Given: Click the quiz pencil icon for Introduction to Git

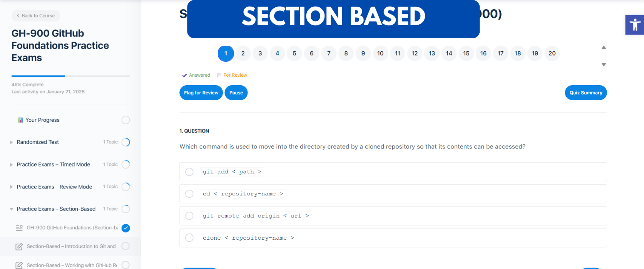Looking at the screenshot, I should coord(19,247).
